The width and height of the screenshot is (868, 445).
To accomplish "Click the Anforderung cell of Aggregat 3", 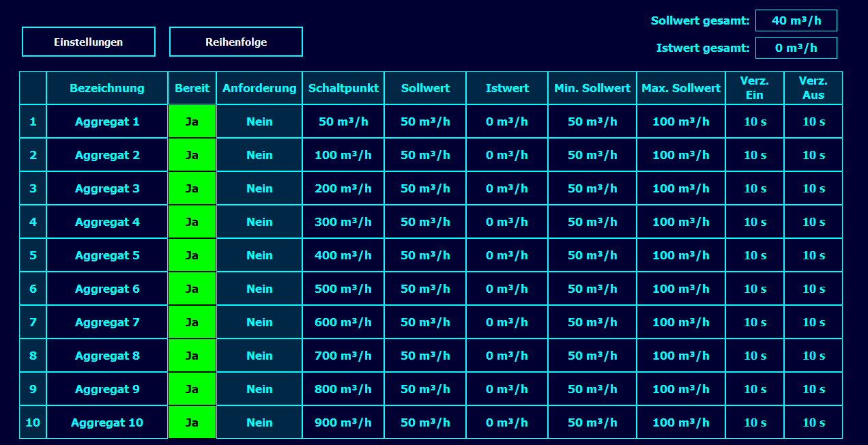I will click(x=259, y=188).
